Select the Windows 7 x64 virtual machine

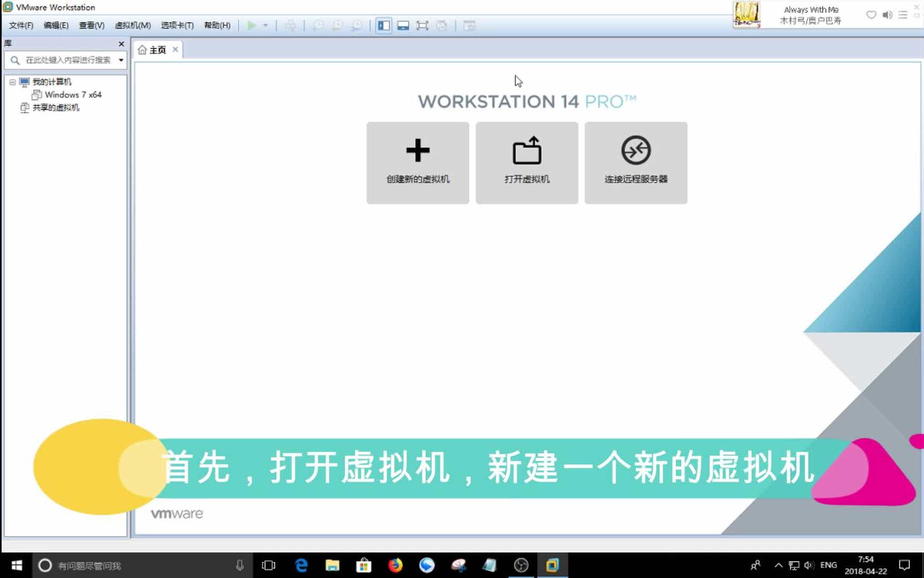click(73, 95)
